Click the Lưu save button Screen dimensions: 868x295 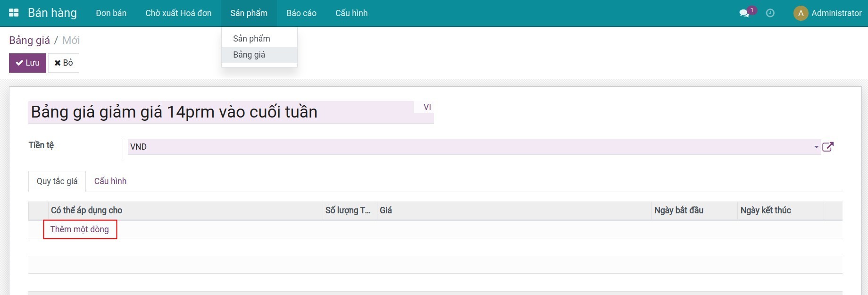pos(27,63)
